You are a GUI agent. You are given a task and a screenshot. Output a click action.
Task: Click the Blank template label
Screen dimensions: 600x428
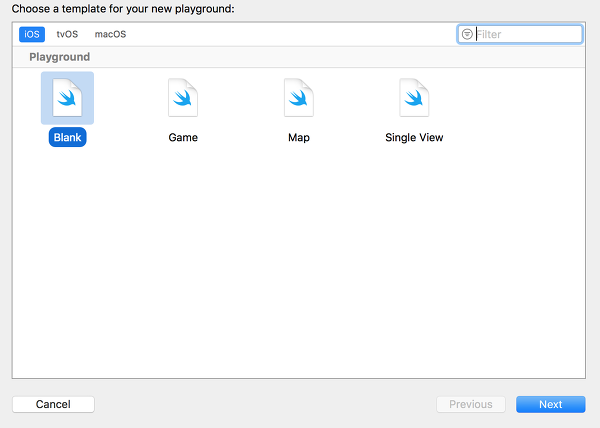coord(67,137)
